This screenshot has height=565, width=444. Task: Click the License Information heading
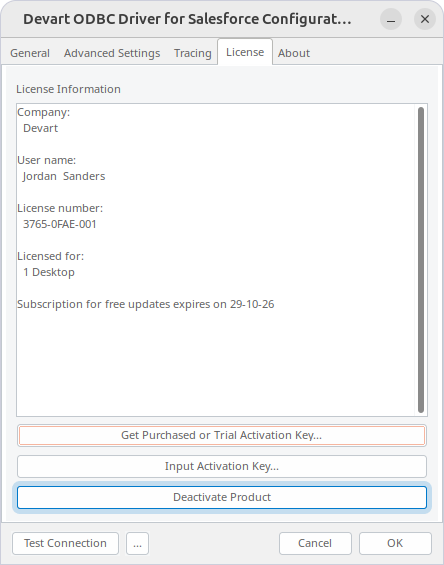coord(68,89)
